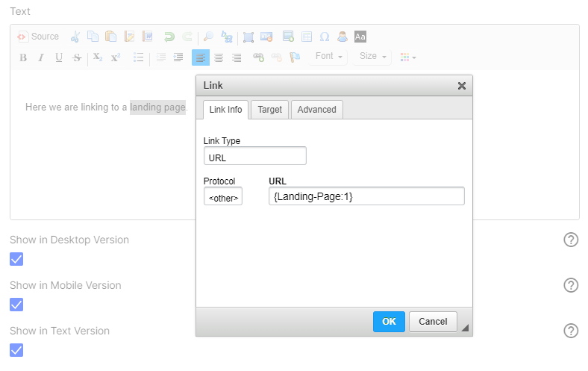Toggle Show in Mobile Version checkbox
The width and height of the screenshot is (588, 371).
click(16, 305)
